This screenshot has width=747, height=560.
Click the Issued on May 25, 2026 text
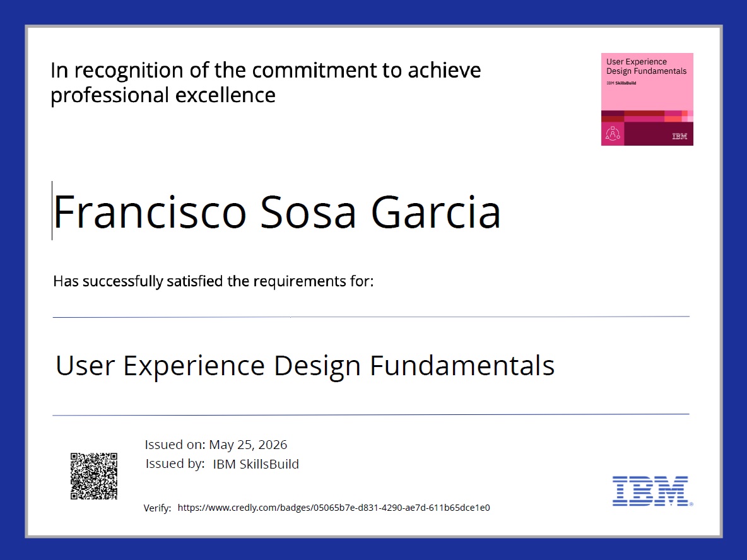[x=216, y=445]
